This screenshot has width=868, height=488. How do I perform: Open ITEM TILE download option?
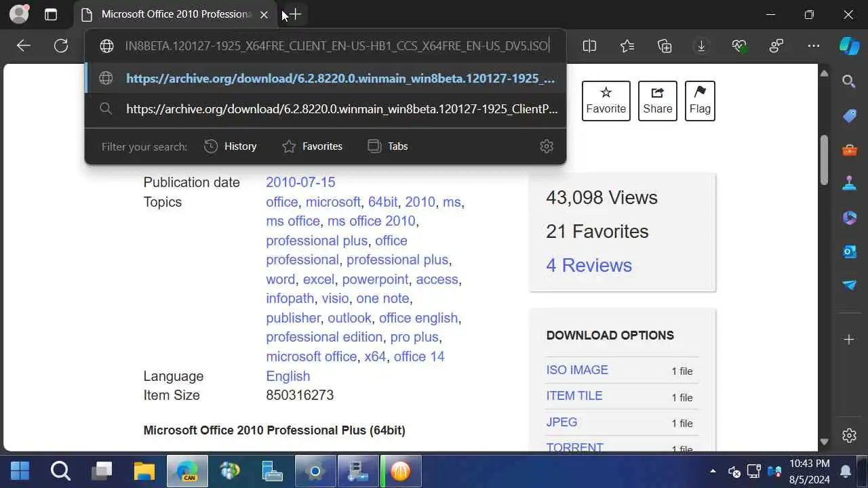click(x=574, y=396)
